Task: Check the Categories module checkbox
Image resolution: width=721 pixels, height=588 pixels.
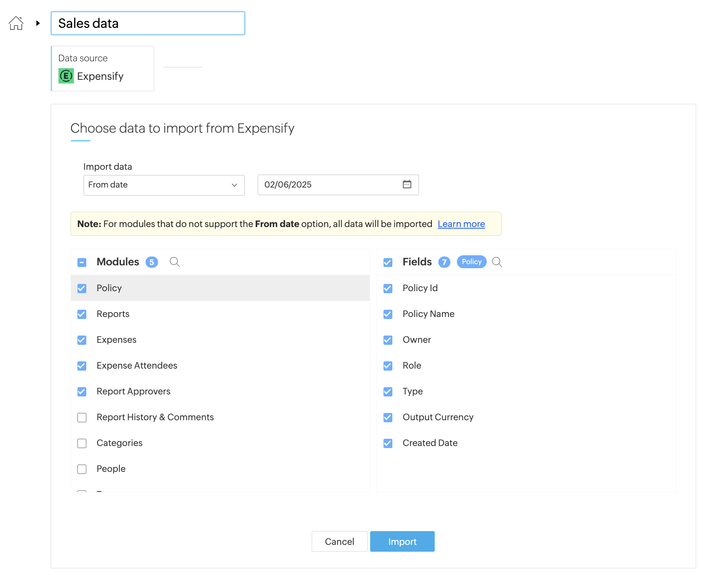Action: (82, 443)
